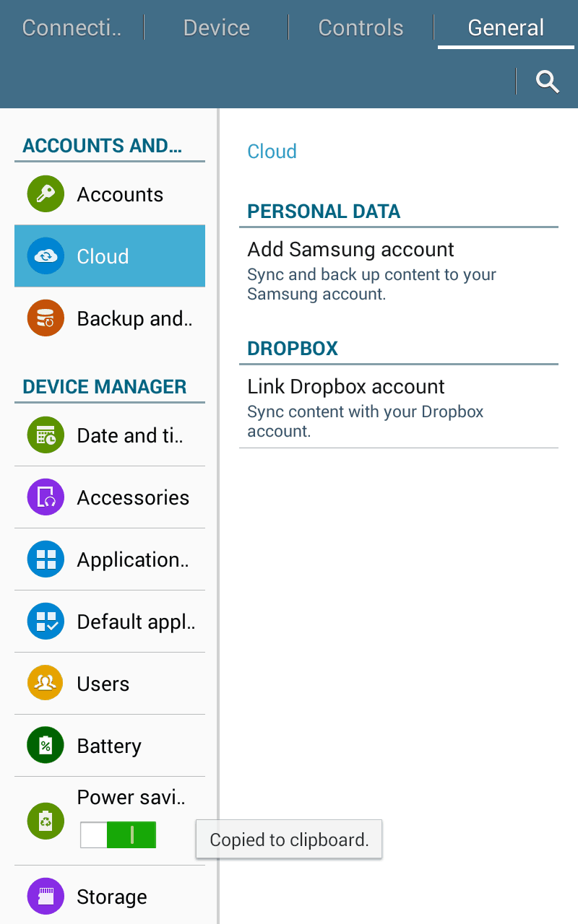Select the Cloud sync icon

[x=46, y=256]
